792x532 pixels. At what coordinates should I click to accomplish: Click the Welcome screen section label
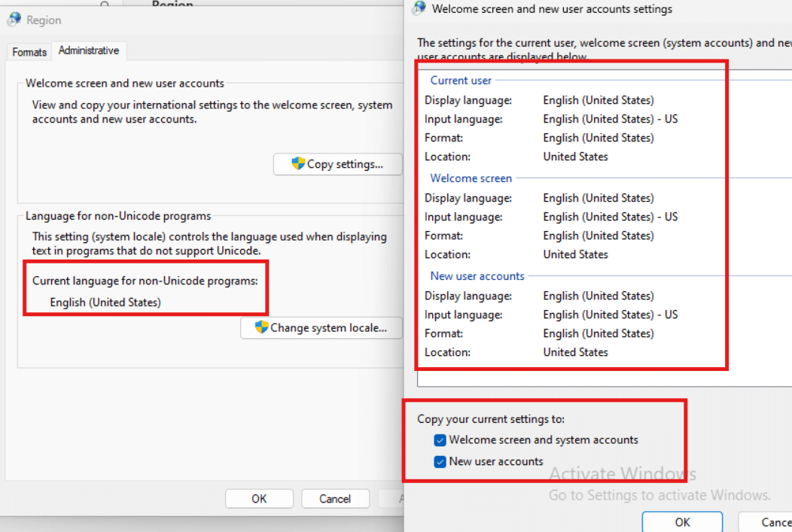coord(471,178)
